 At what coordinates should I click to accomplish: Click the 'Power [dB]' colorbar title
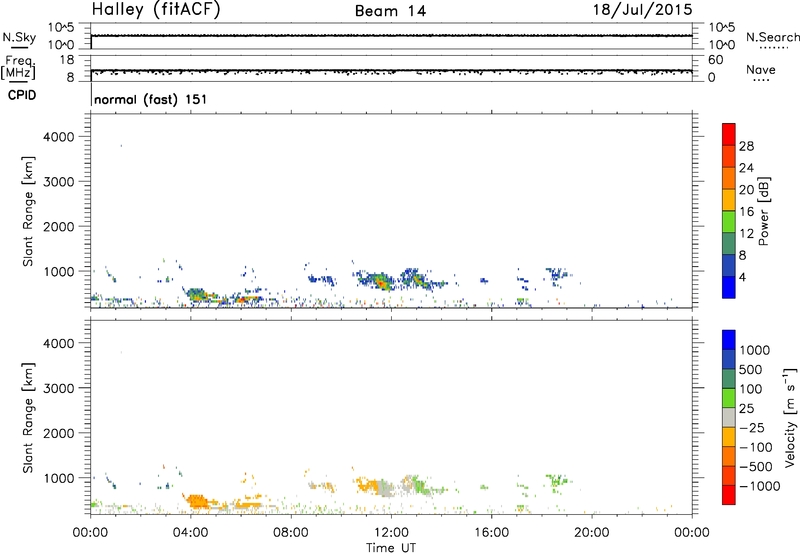[763, 211]
